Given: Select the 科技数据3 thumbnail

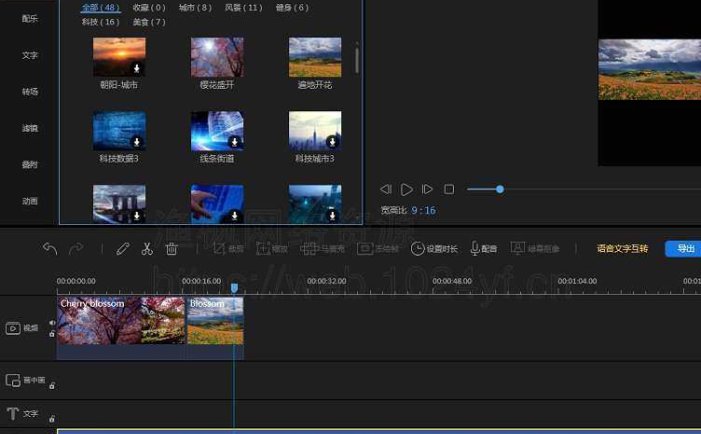Looking at the screenshot, I should pos(119,131).
